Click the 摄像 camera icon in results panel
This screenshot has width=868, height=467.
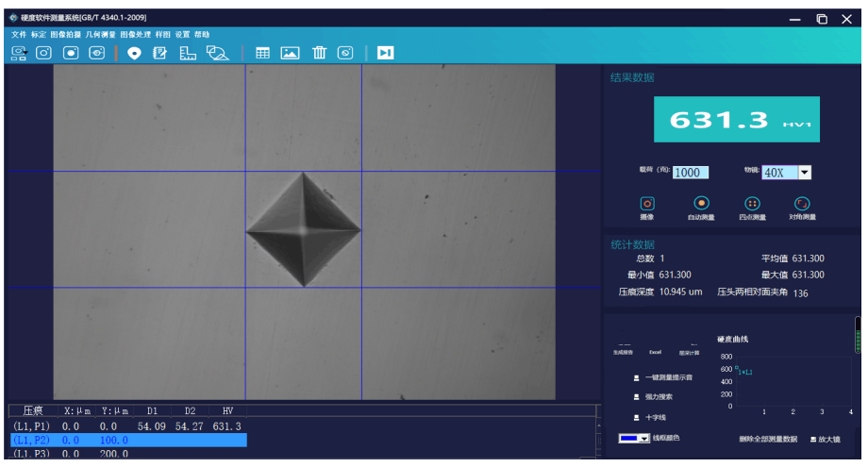tap(647, 203)
